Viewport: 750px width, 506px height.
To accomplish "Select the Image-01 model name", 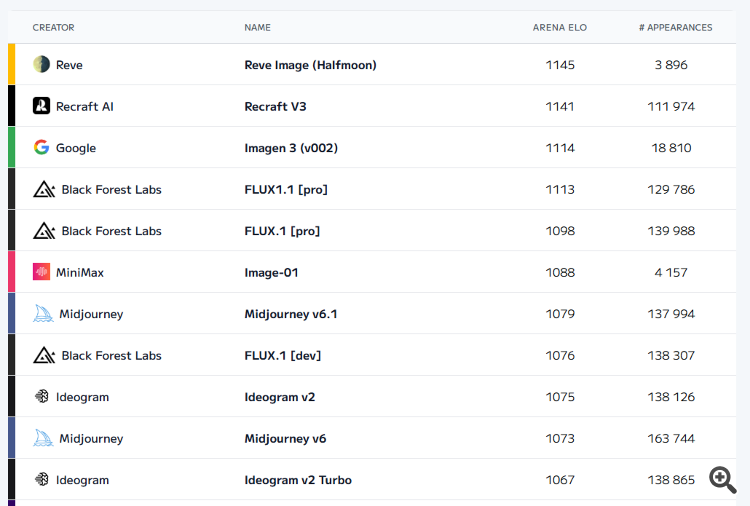I will 271,273.
